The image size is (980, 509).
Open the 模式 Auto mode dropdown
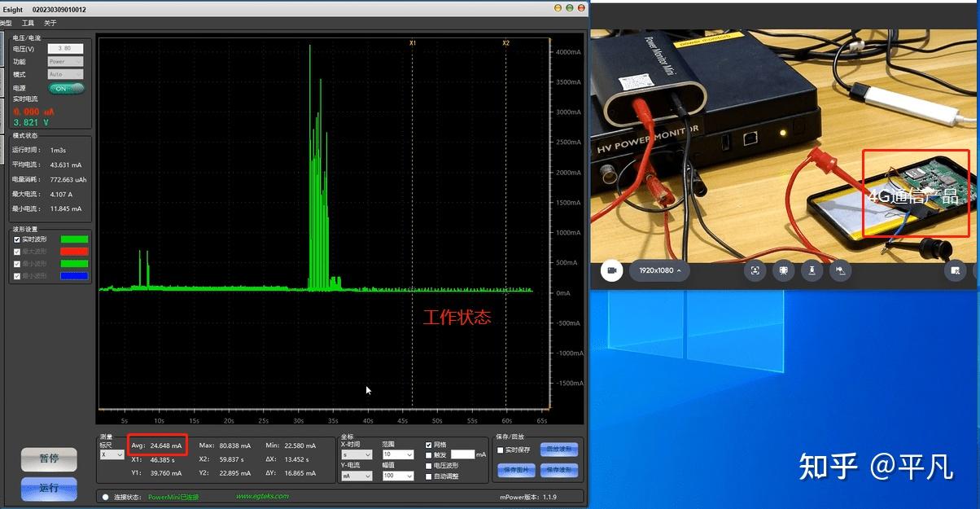[65, 74]
